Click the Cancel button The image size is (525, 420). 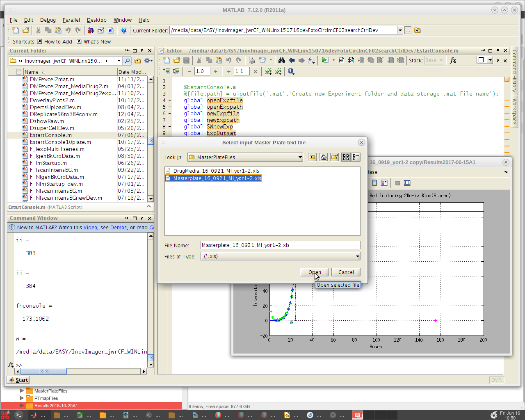(x=346, y=272)
